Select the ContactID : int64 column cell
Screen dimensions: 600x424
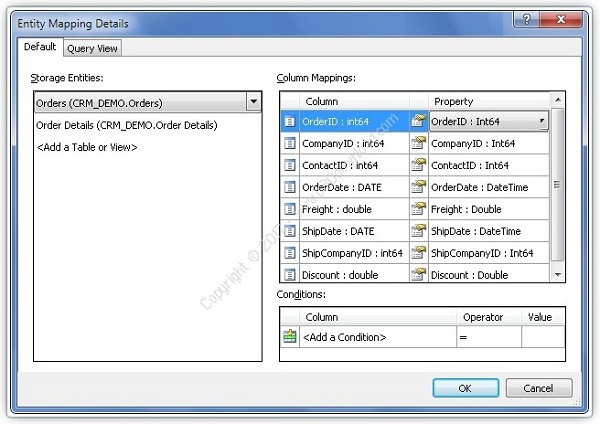point(354,165)
